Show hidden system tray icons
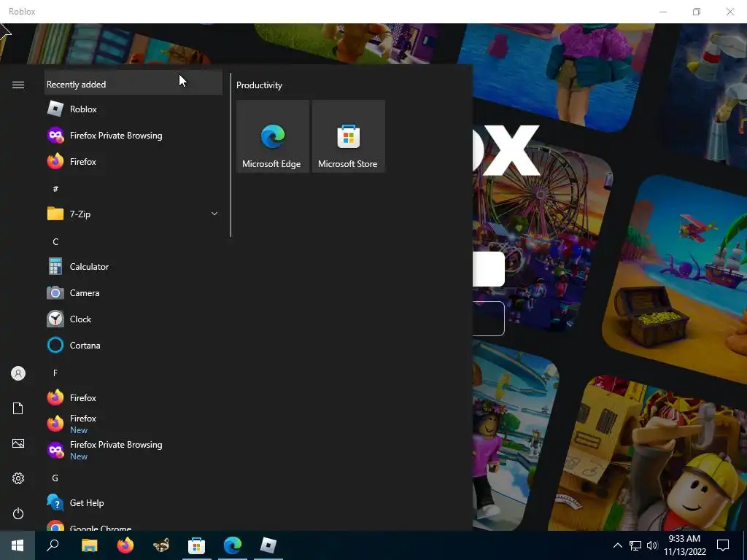This screenshot has width=747, height=560. coord(617,545)
